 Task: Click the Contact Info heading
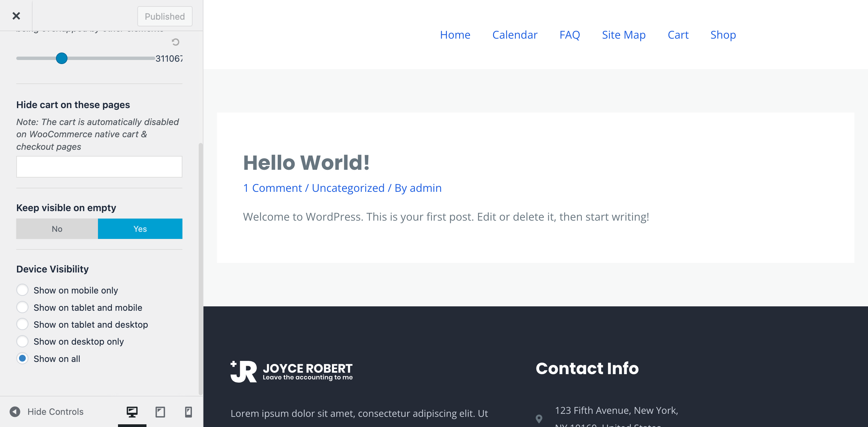coord(587,368)
